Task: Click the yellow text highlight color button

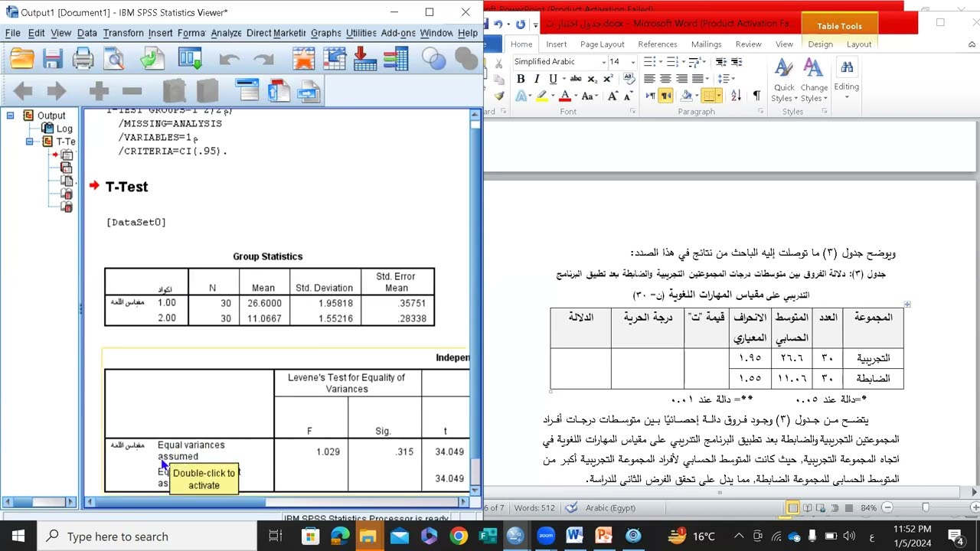Action: (x=541, y=96)
